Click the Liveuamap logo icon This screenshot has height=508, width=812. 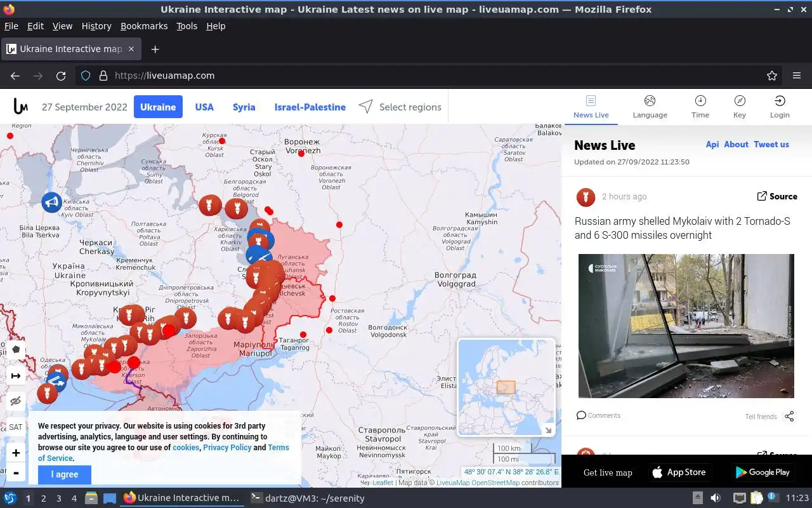pos(20,107)
